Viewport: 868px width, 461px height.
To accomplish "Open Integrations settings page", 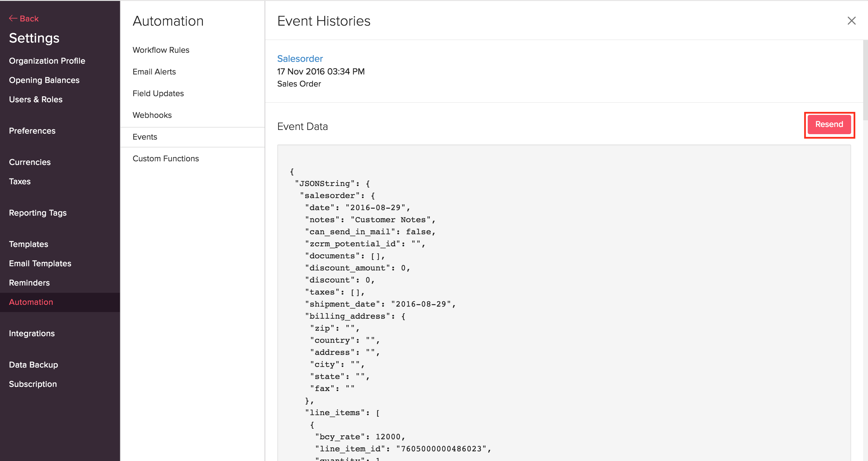I will 32,333.
